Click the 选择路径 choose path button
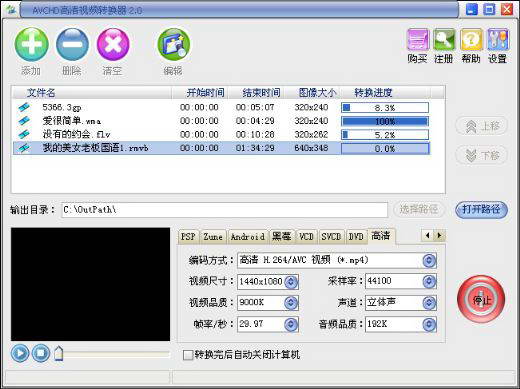 (x=419, y=210)
